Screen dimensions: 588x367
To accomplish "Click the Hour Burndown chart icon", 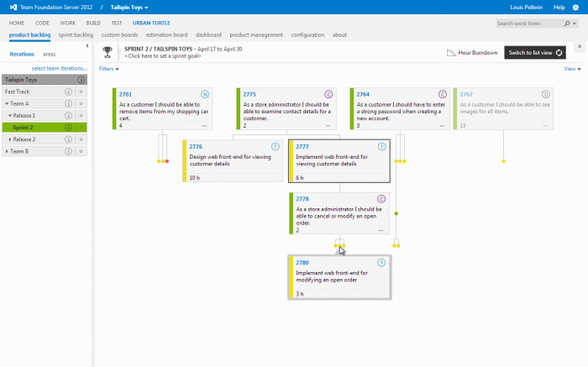I will coord(451,53).
